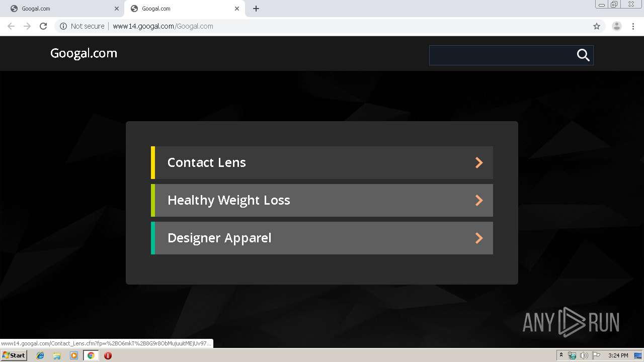Open the Healthy Weight Loss link

(x=322, y=200)
